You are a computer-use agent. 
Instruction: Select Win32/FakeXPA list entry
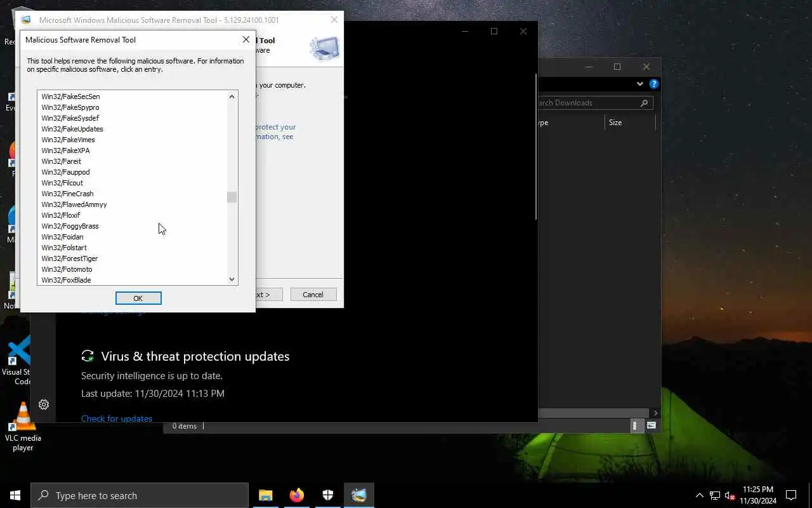pyautogui.click(x=65, y=150)
